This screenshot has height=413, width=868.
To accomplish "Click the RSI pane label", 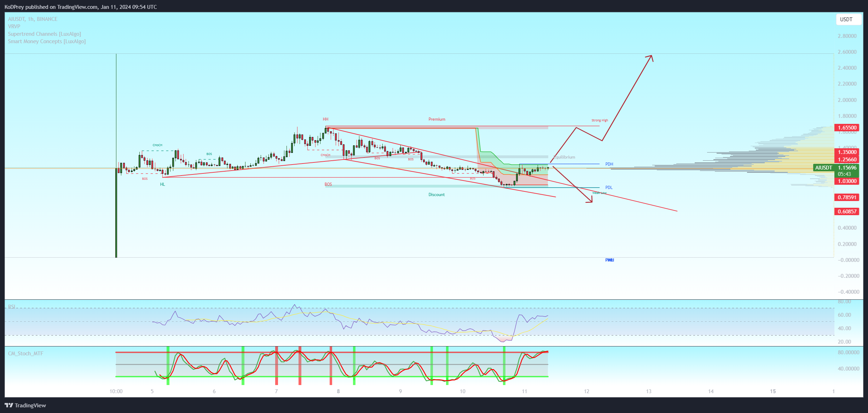I will pyautogui.click(x=12, y=306).
